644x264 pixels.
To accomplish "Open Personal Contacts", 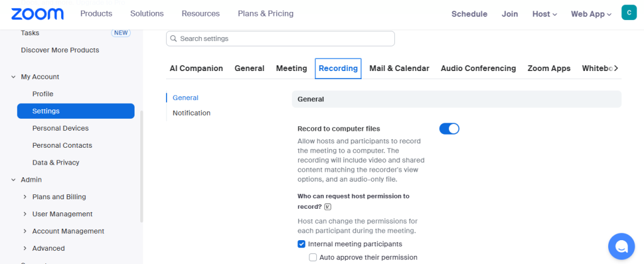I will 62,145.
